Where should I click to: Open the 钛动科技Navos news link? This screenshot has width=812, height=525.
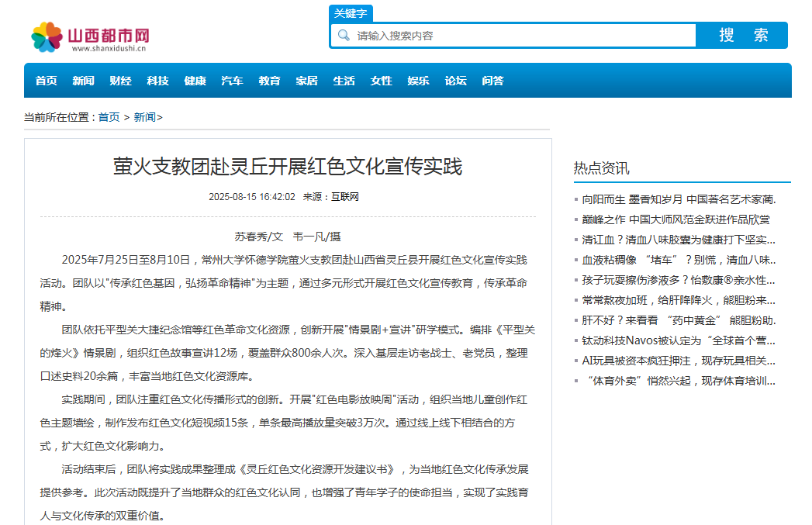point(679,340)
